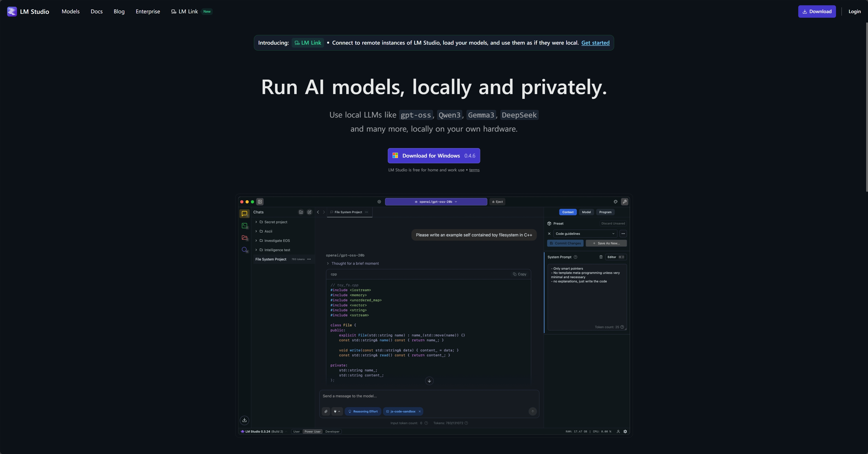This screenshot has width=868, height=454.
Task: Open the Code guidelines preset dropdown
Action: click(585, 234)
